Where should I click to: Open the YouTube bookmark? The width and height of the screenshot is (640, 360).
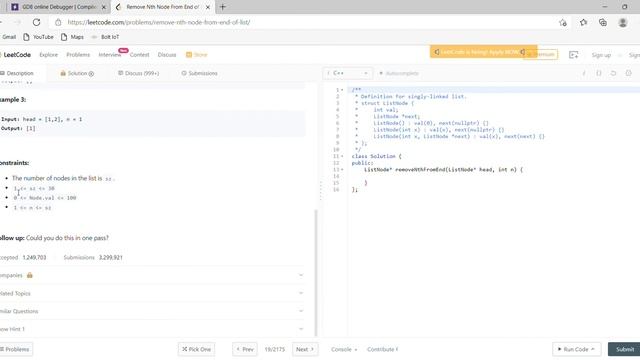pos(38,37)
